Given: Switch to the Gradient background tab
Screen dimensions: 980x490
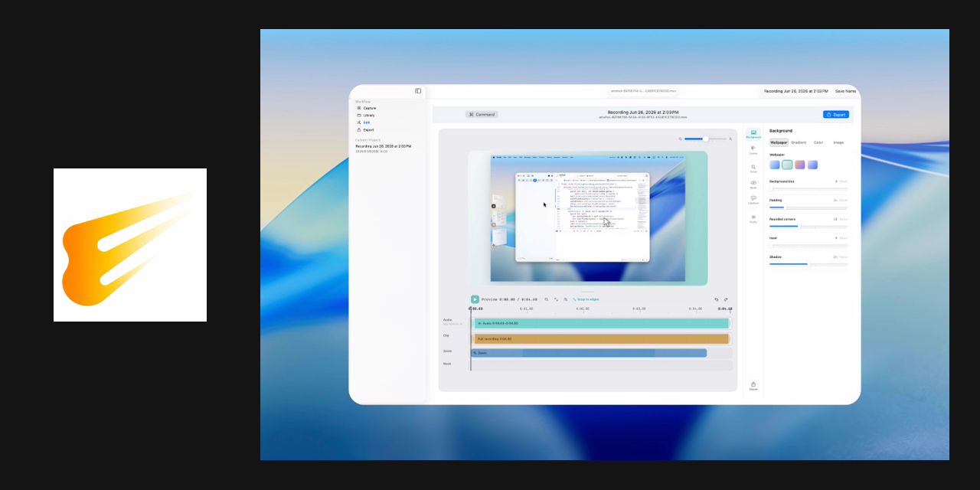Looking at the screenshot, I should [x=799, y=142].
